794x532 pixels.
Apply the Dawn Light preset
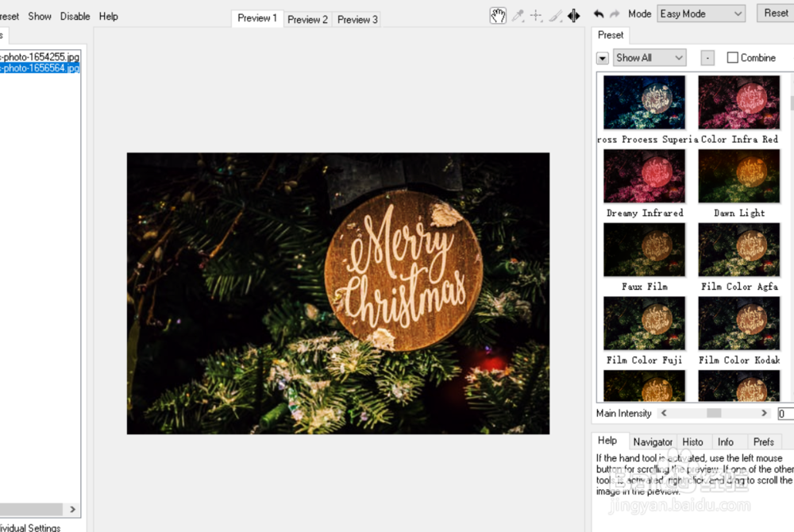pyautogui.click(x=738, y=175)
